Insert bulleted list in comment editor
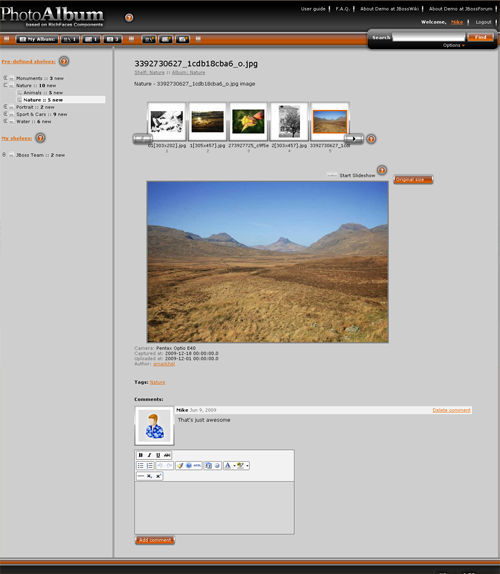This screenshot has height=574, width=500. [141, 465]
